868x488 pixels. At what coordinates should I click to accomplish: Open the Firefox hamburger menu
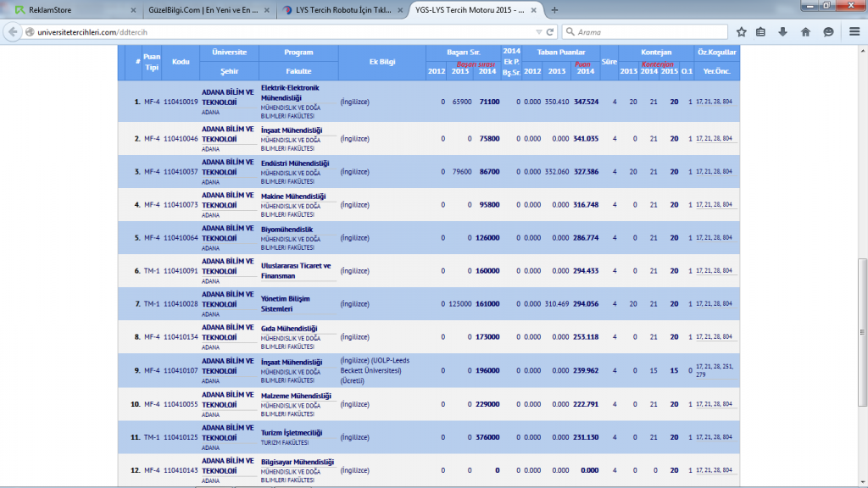coord(853,32)
